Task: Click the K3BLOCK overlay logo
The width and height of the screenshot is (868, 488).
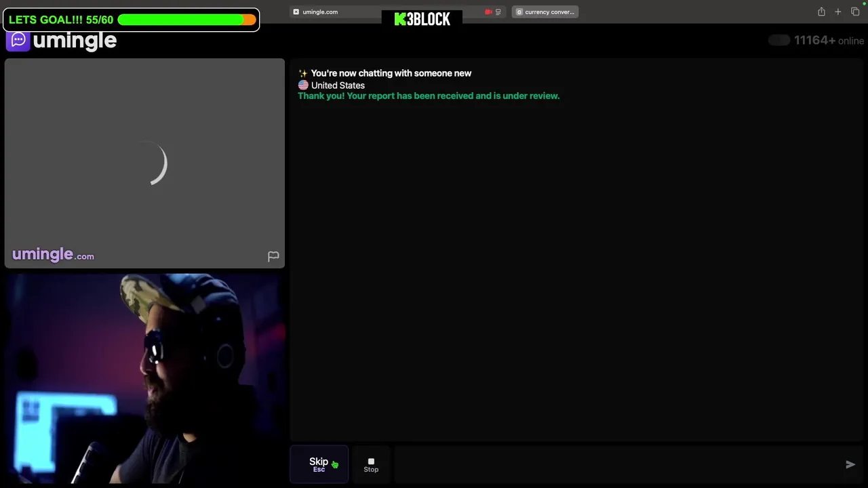Action: 422,19
